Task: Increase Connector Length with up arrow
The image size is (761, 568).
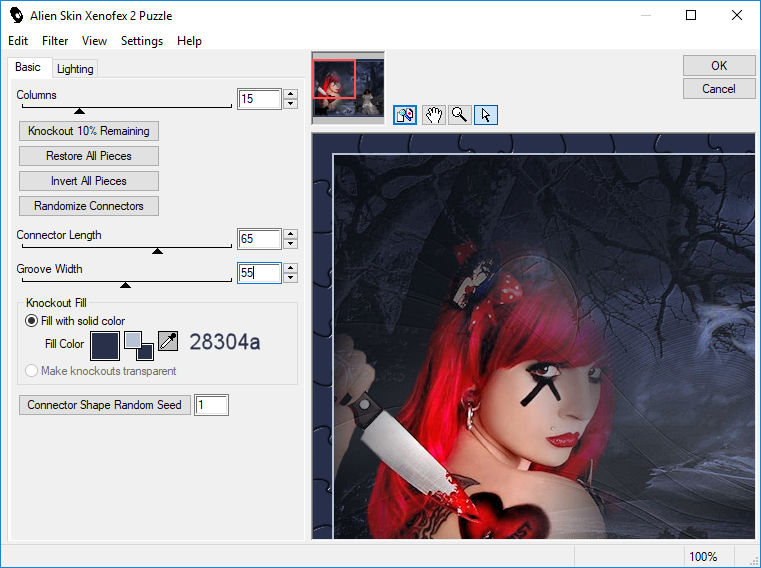Action: (290, 234)
